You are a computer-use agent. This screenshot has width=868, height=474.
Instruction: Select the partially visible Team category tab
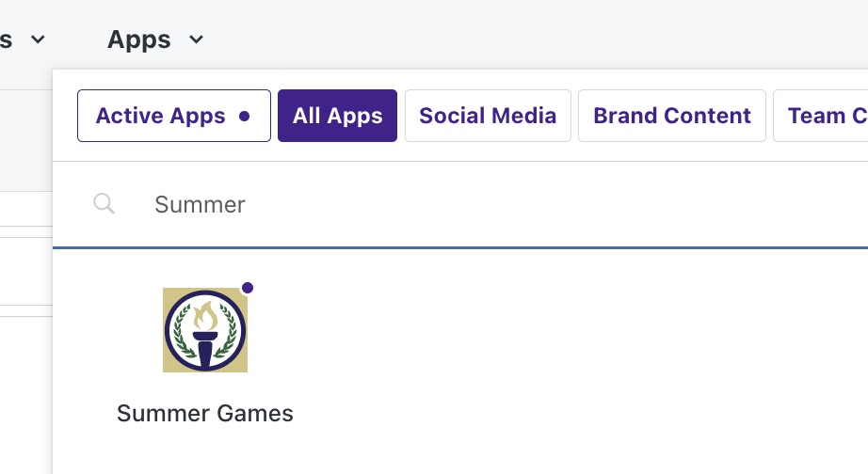(821, 116)
